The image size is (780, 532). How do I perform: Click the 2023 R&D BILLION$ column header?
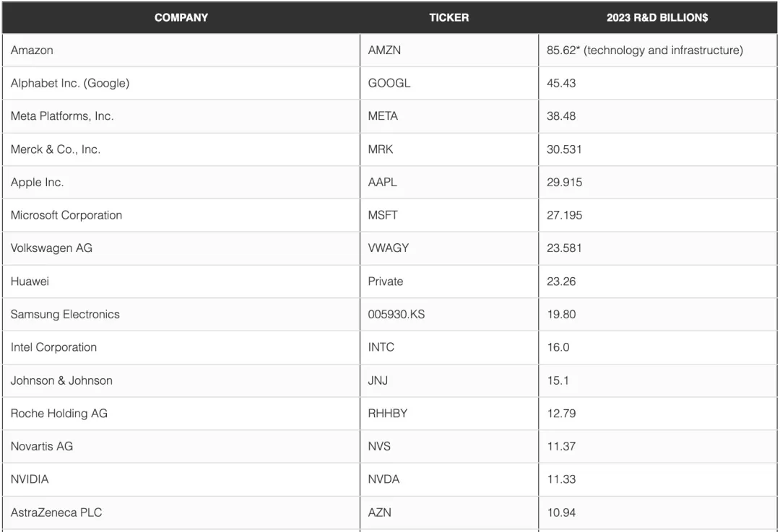pyautogui.click(x=657, y=17)
